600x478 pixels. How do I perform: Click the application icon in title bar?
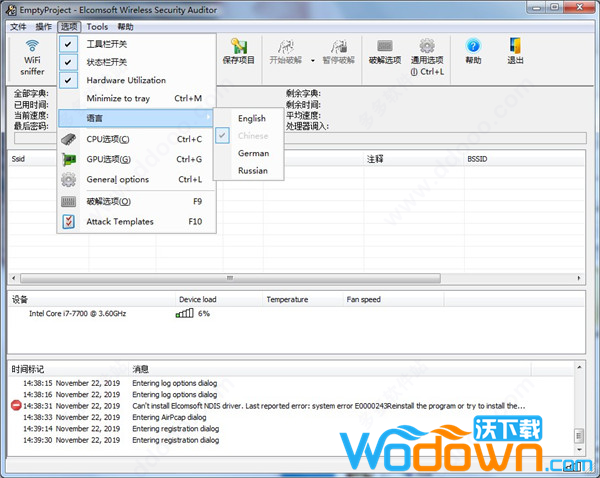(x=11, y=10)
